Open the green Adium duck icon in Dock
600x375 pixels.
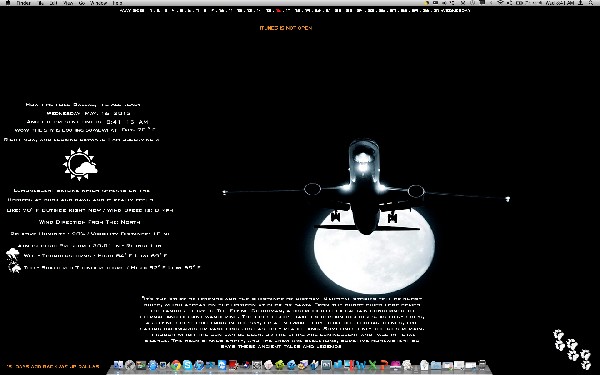(279, 365)
